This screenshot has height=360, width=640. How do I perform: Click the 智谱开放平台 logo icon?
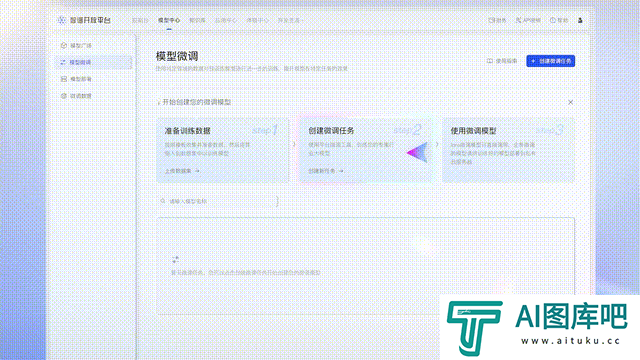coord(62,20)
